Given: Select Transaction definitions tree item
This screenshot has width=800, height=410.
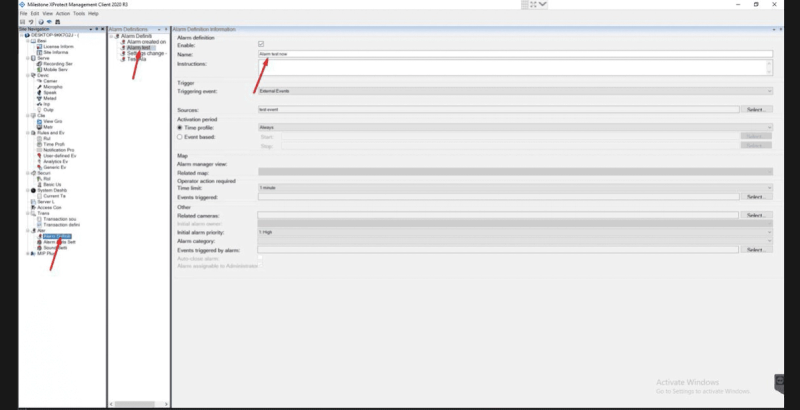Looking at the screenshot, I should (x=61, y=224).
